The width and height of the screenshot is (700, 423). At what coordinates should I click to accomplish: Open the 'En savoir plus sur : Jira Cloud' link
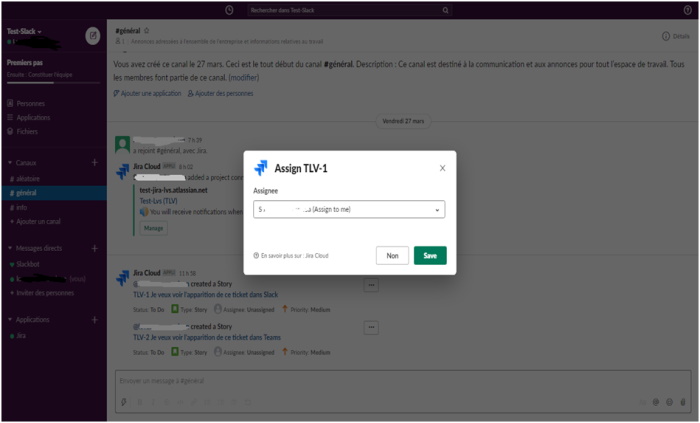click(291, 256)
